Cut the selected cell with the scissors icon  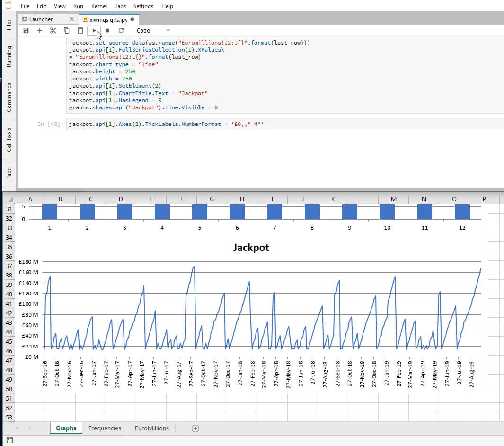(x=53, y=31)
